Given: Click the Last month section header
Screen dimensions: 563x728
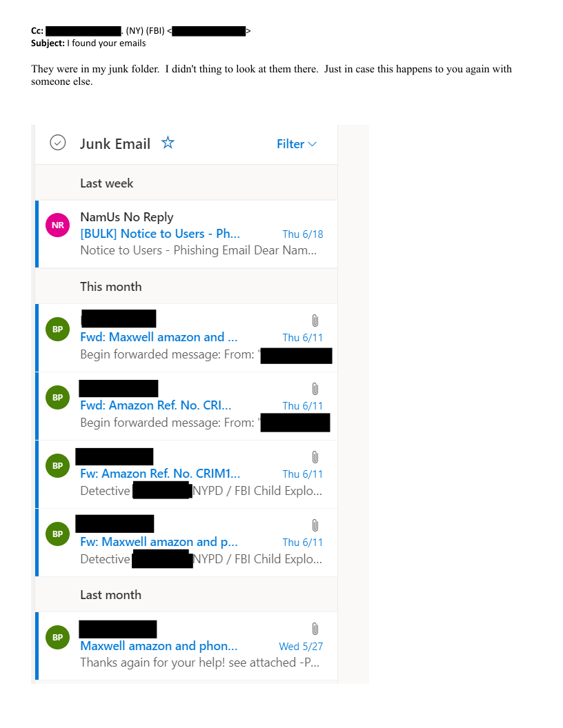Looking at the screenshot, I should (x=110, y=595).
